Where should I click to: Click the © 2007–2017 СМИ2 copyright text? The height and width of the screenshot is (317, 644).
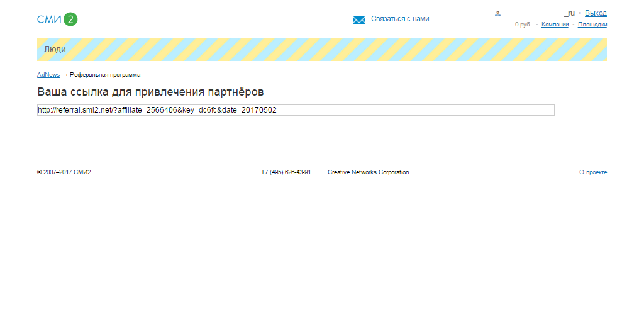[x=64, y=172]
